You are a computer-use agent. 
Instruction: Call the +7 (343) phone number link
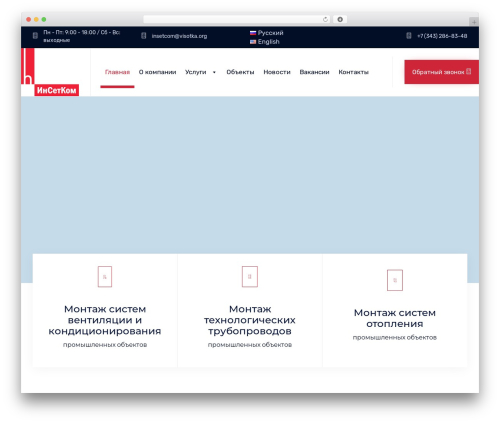[442, 36]
